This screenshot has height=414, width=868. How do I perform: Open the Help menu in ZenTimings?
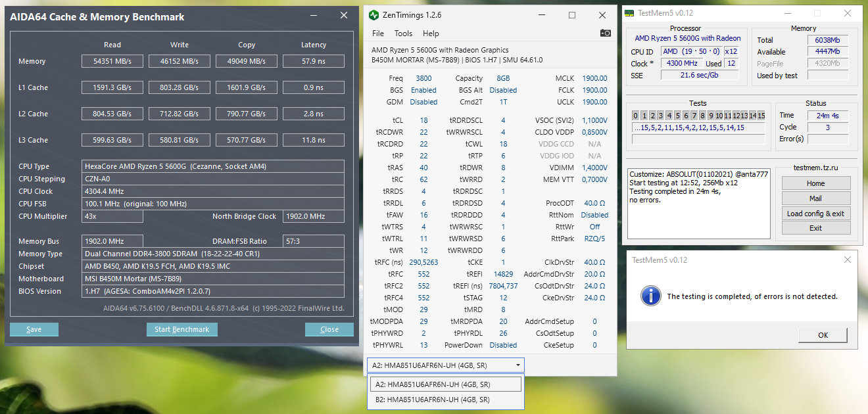pos(431,34)
